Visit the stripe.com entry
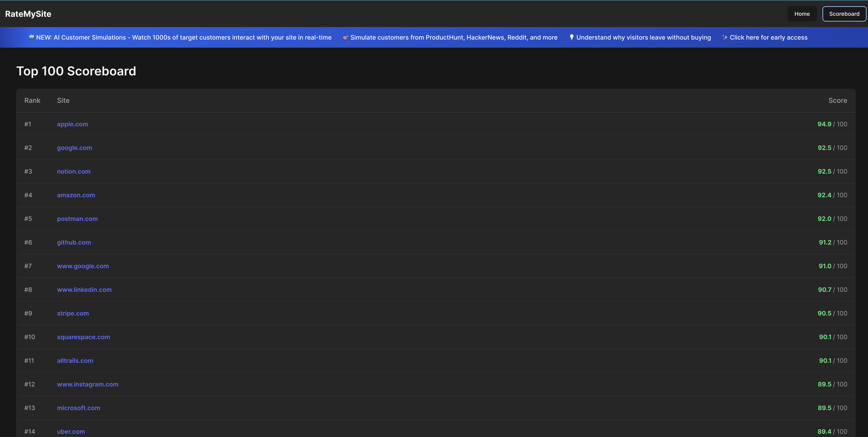The image size is (868, 437). click(73, 313)
